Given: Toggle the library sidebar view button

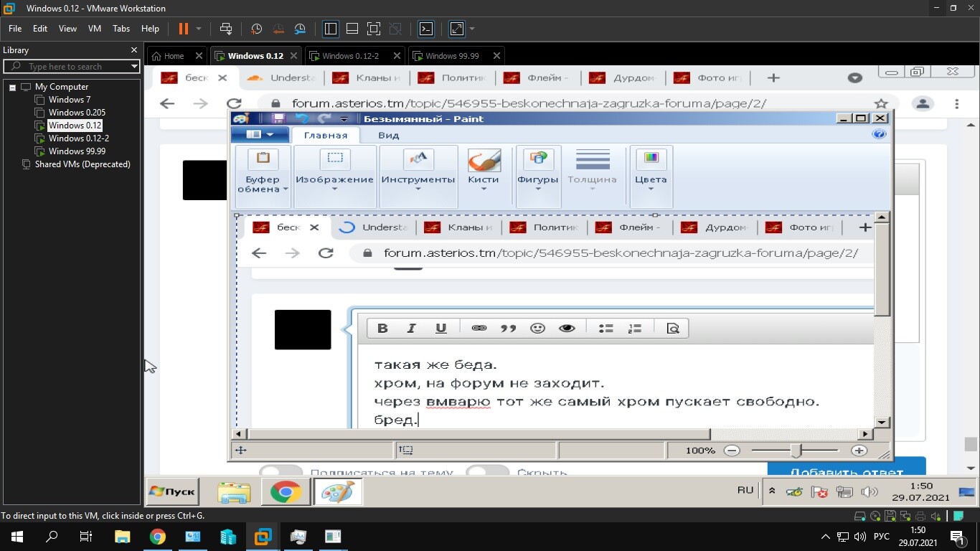Looking at the screenshot, I should pyautogui.click(x=331, y=29).
